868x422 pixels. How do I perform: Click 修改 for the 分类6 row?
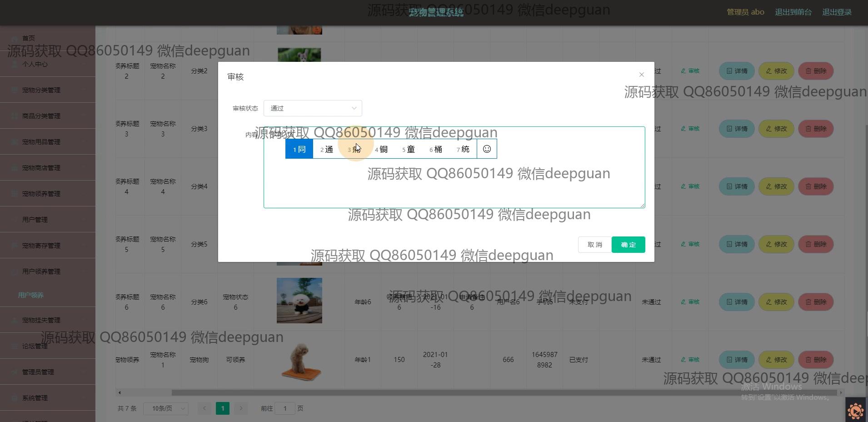click(x=776, y=302)
